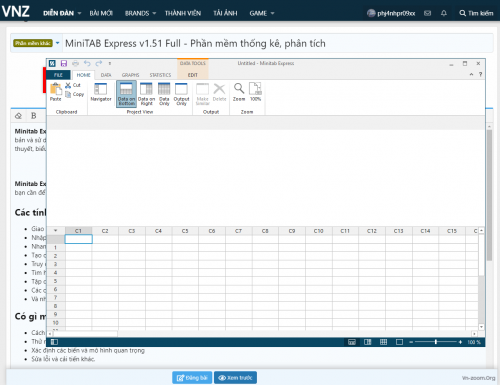Open Minitab help question mark

[480, 74]
